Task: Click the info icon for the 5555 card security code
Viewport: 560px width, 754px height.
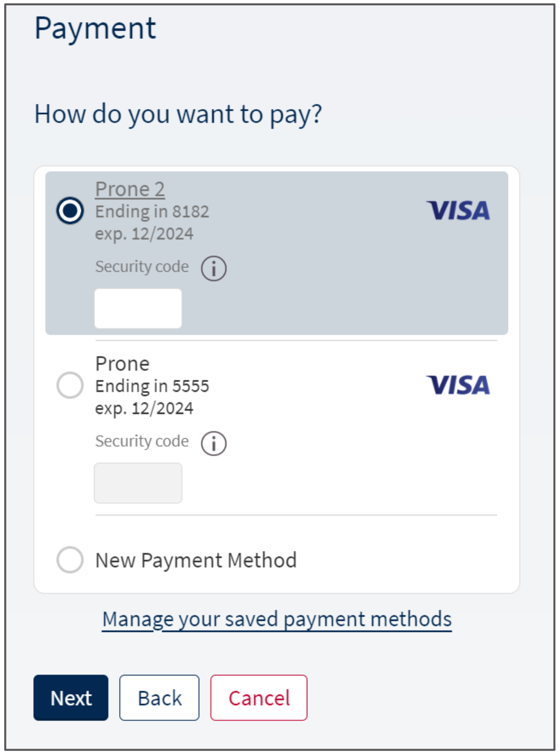Action: 213,443
